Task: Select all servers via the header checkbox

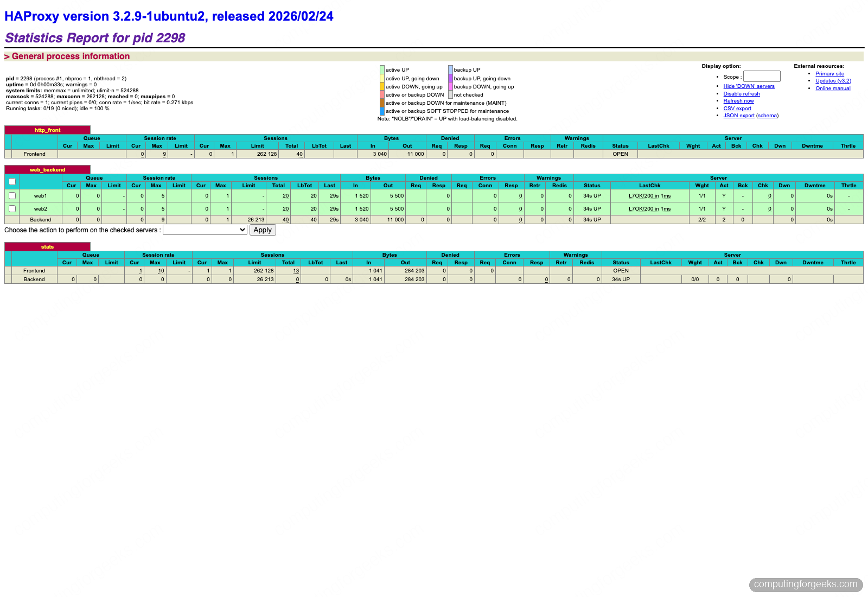Action: 12,181
